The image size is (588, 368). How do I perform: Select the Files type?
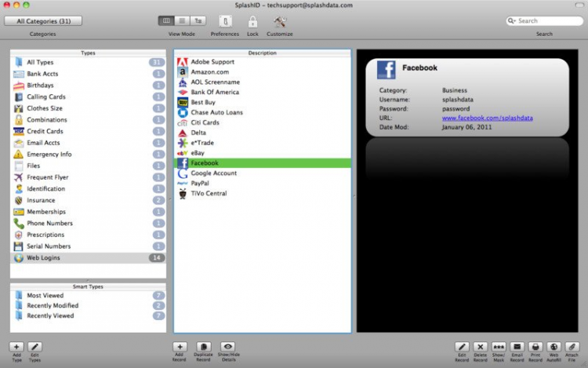click(x=88, y=166)
